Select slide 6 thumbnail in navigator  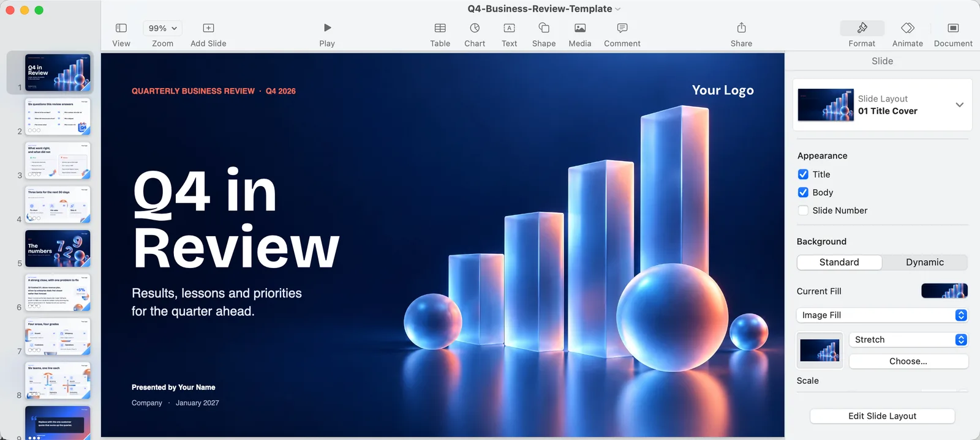pyautogui.click(x=58, y=293)
